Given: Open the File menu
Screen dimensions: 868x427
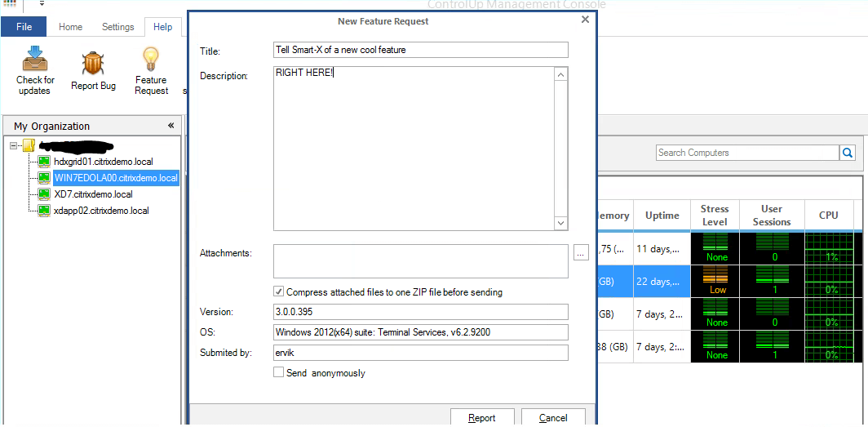Looking at the screenshot, I should coord(24,27).
